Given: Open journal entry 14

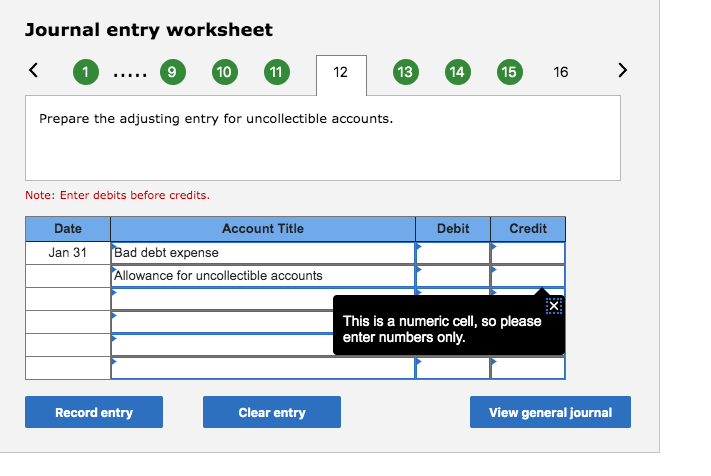Looking at the screenshot, I should (458, 72).
